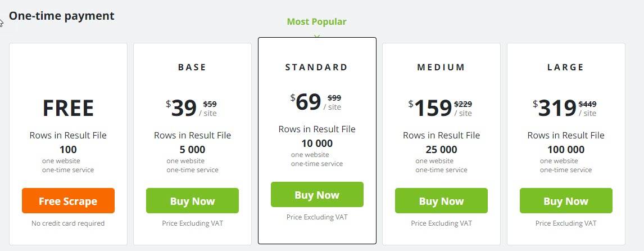Click the strikethrough $99 price
Viewport: 644px width, 251px height.
(334, 98)
